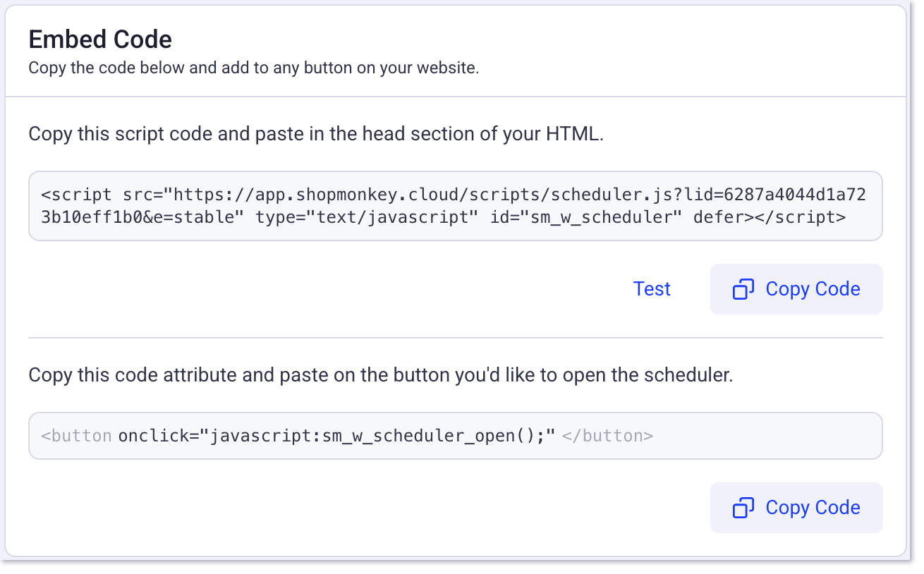This screenshot has height=574, width=924.
Task: Click the 'Copy this script code and paste' instruction
Action: coord(316,134)
